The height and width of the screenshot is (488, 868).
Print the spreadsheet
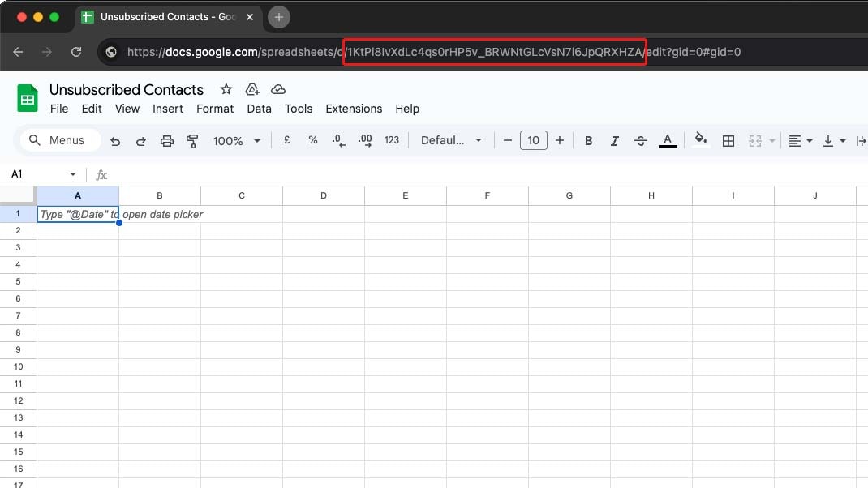click(x=166, y=141)
